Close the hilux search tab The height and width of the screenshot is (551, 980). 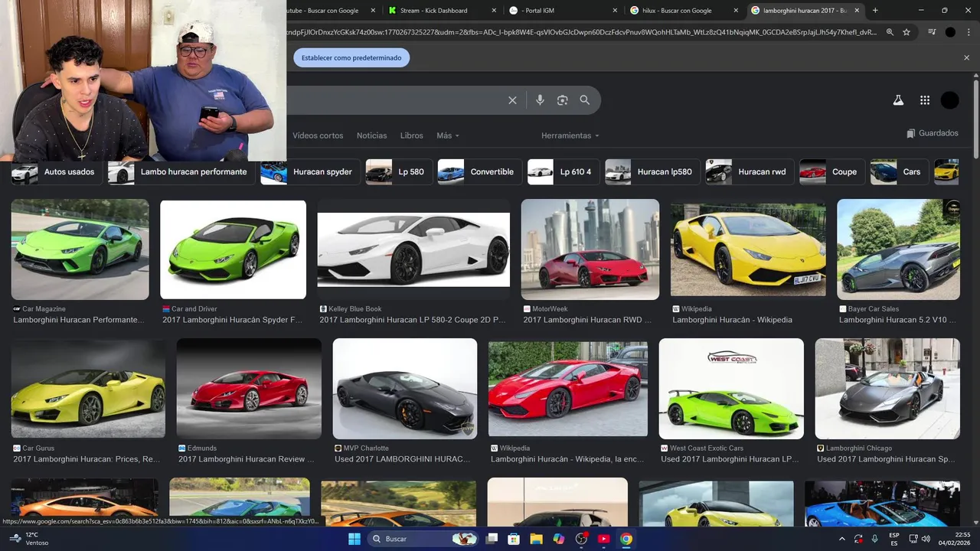736,11
